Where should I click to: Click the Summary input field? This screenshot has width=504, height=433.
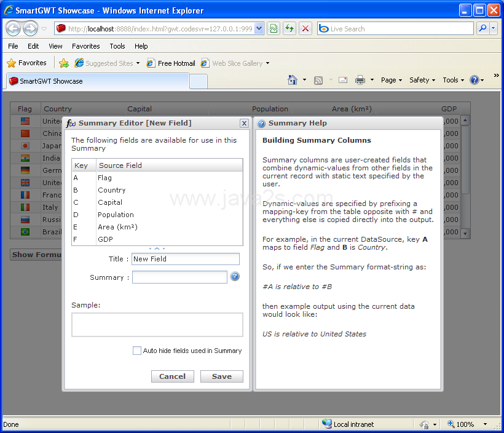179,277
